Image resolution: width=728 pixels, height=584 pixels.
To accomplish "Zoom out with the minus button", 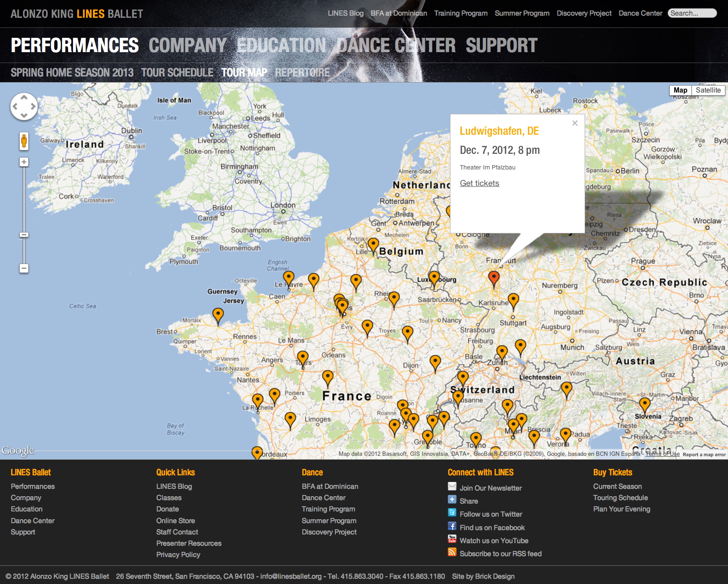I will click(x=24, y=269).
